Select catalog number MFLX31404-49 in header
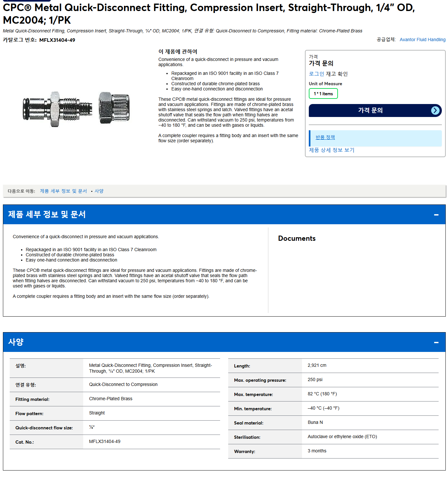Screen dimensions: 448x477 click(57, 40)
